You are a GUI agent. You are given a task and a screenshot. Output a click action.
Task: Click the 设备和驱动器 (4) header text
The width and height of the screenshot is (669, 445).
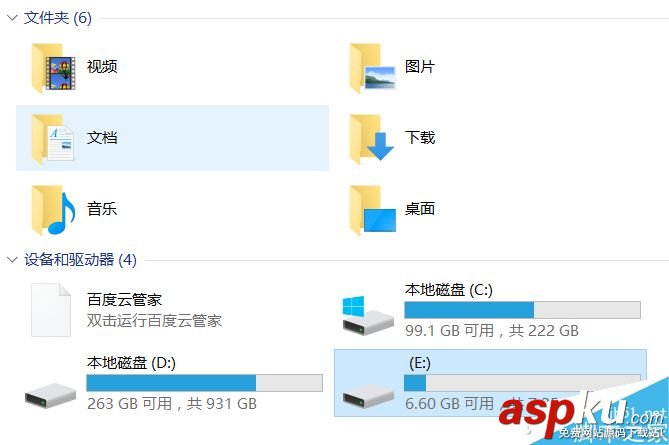[x=80, y=259]
